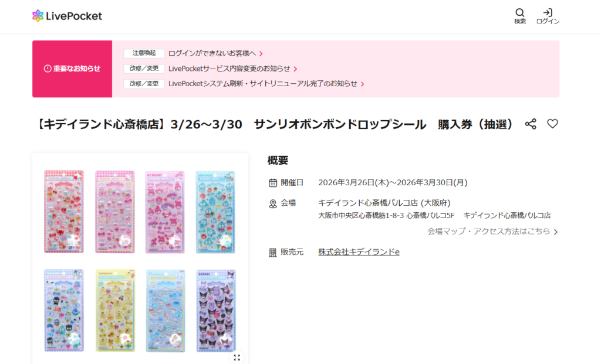Viewport: 601px width, 364px height.
Task: Click the 注意喚起 tag label
Action: pyautogui.click(x=144, y=53)
